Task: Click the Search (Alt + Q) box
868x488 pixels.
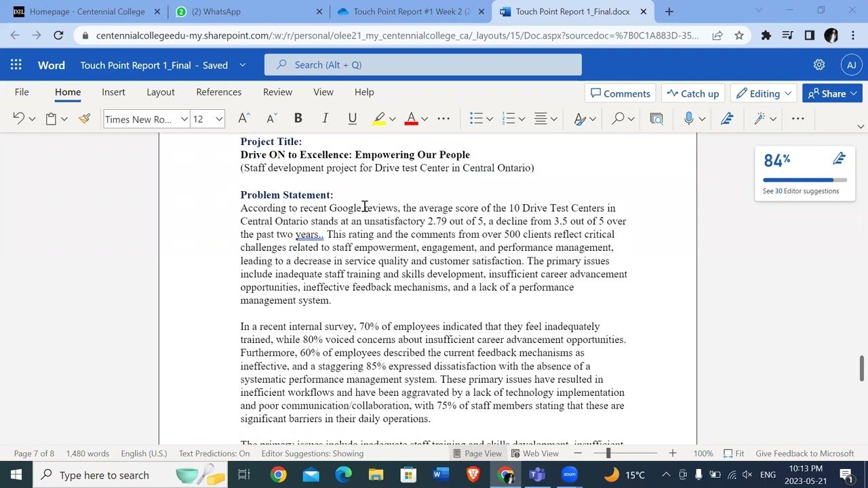Action: [x=423, y=65]
